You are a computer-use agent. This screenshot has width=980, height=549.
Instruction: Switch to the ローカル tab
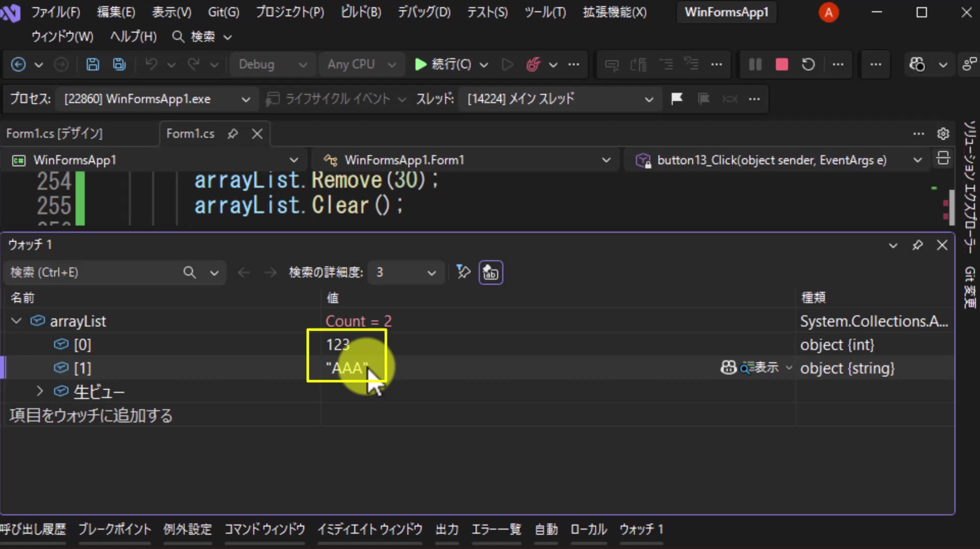pos(589,530)
